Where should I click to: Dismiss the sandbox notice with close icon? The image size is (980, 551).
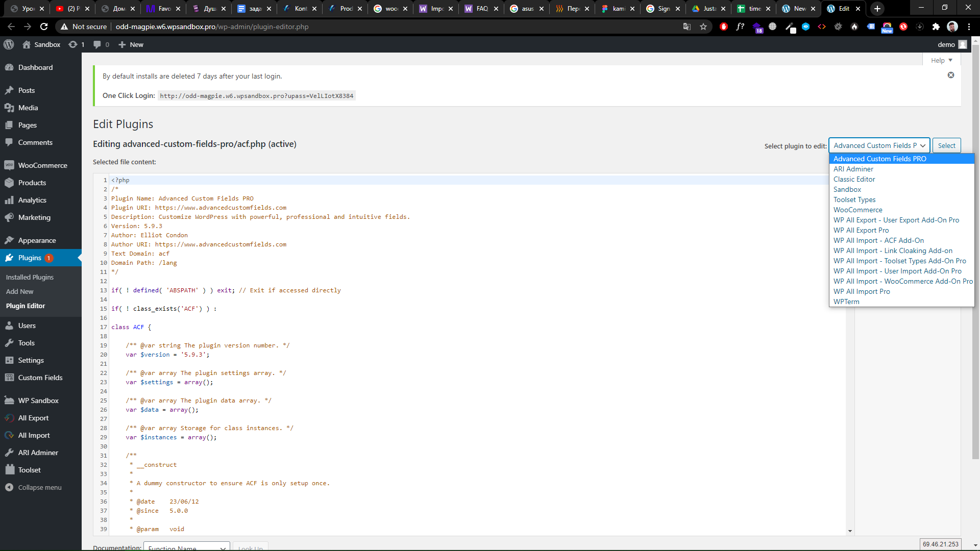(951, 75)
